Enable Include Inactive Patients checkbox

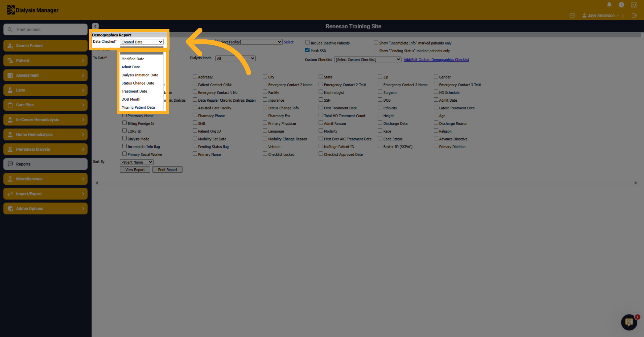coord(307,43)
